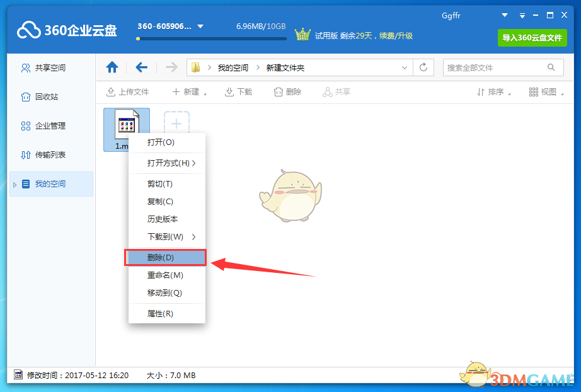Viewport: 581px width, 392px height.
Task: Click 上传文件 upload toolbar button
Action: [128, 92]
